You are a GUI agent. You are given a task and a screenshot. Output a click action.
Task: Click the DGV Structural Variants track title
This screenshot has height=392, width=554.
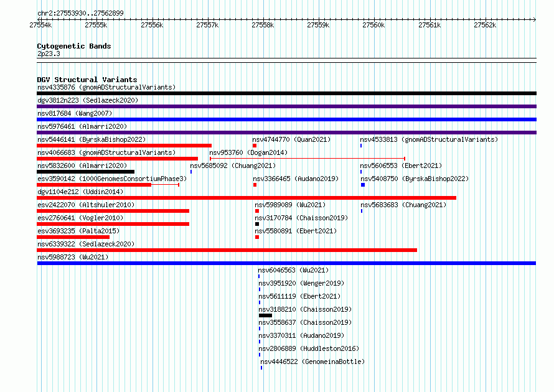[x=87, y=80]
